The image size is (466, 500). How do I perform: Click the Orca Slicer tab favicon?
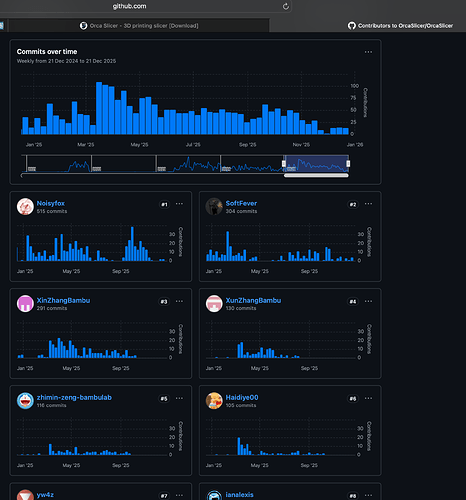83,26
